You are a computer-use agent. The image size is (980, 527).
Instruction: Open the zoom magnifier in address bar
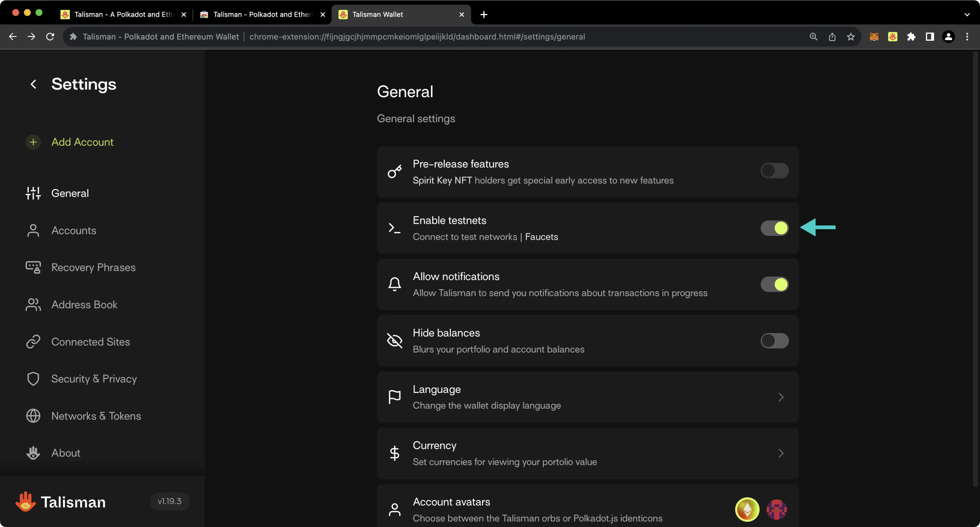click(x=813, y=37)
